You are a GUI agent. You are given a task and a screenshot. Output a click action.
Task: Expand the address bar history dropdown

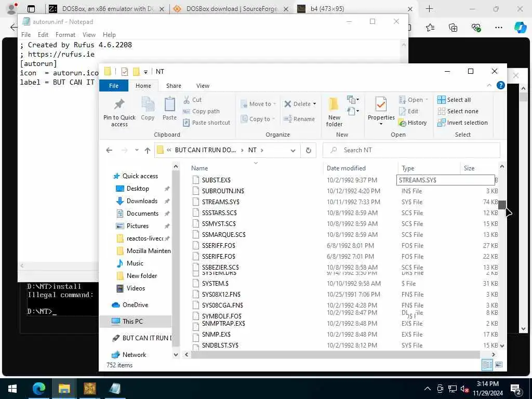[293, 150]
